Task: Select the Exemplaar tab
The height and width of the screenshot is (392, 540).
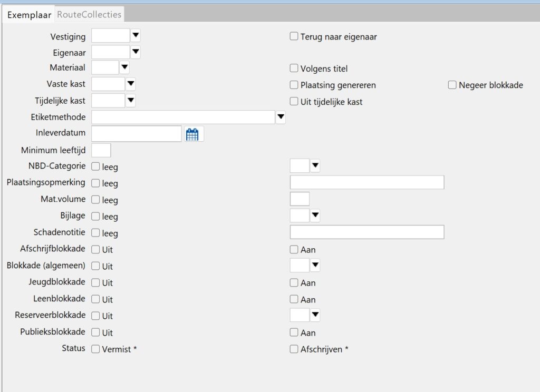Action: [29, 14]
